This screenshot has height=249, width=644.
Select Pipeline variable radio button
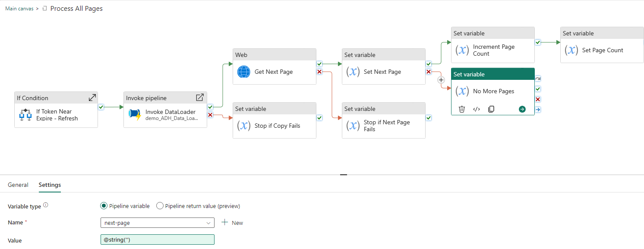click(104, 206)
